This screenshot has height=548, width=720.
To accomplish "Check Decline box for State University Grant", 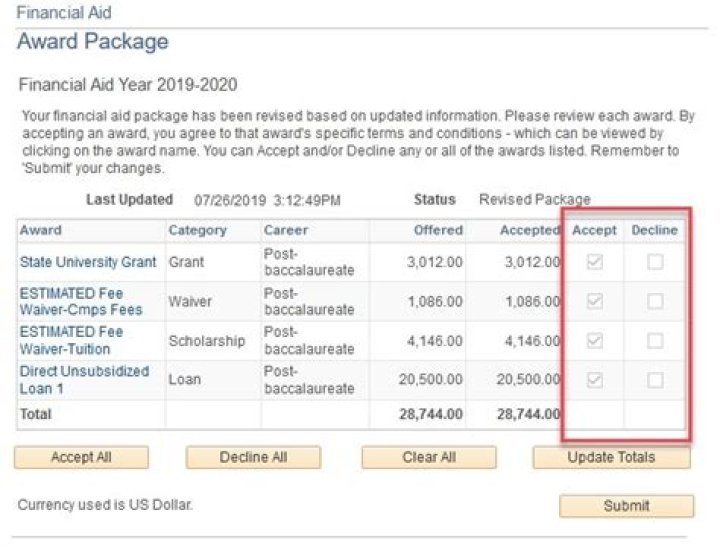I will tap(655, 262).
